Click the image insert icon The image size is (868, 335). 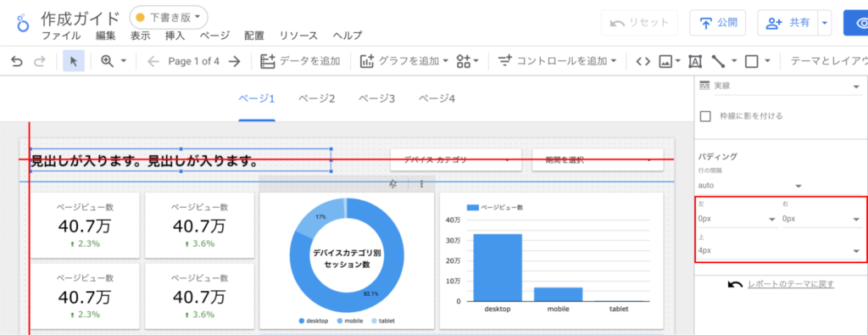(x=665, y=61)
